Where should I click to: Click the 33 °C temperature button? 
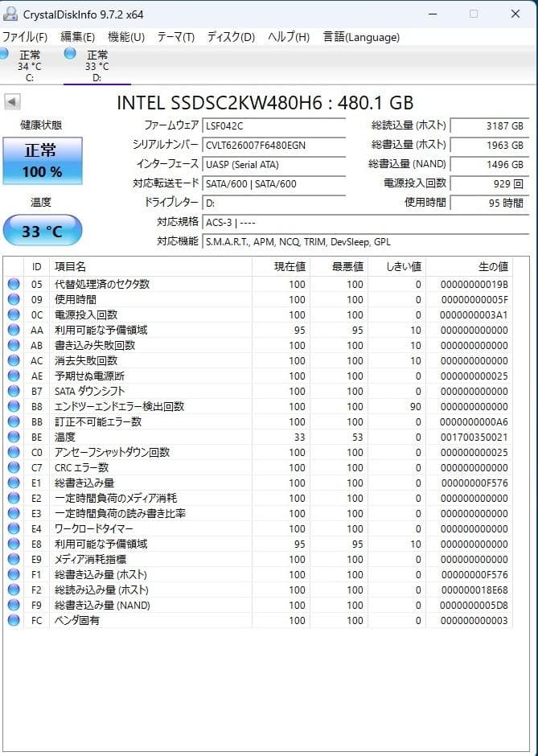tap(43, 231)
